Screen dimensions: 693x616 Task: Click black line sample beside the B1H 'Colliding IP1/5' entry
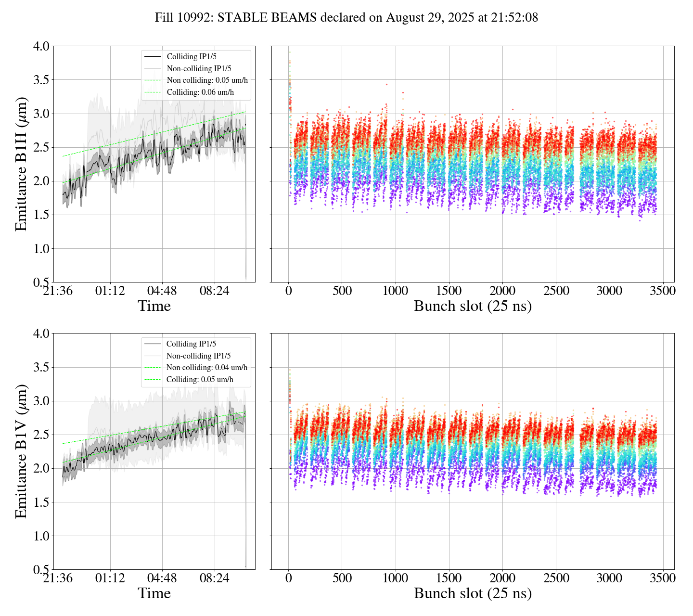pyautogui.click(x=153, y=57)
